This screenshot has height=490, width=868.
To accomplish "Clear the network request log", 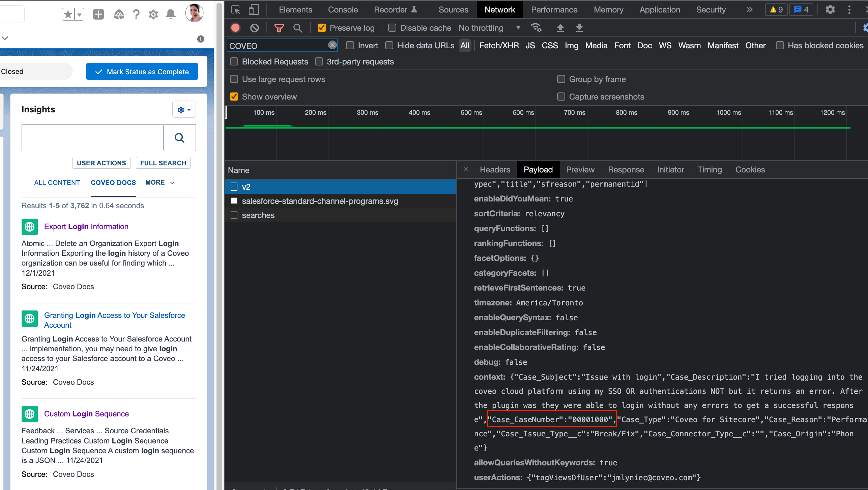I will coord(255,28).
